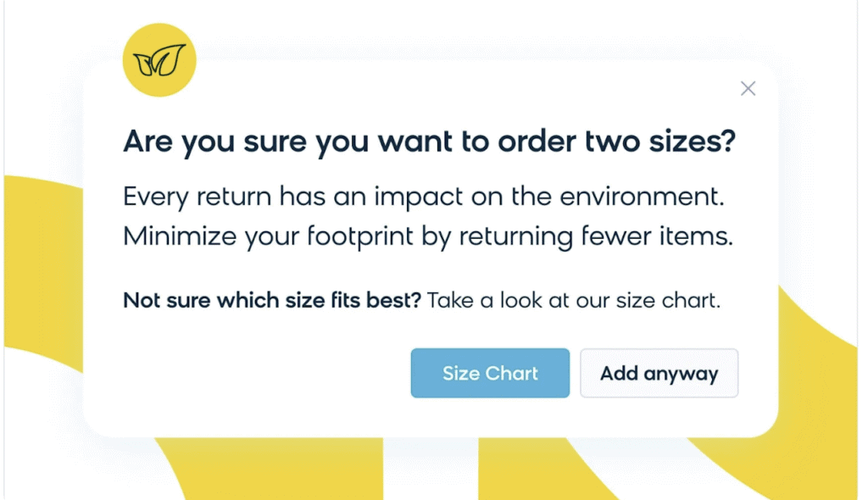Click the heading about ordering two sizes
868x500 pixels.
(429, 141)
